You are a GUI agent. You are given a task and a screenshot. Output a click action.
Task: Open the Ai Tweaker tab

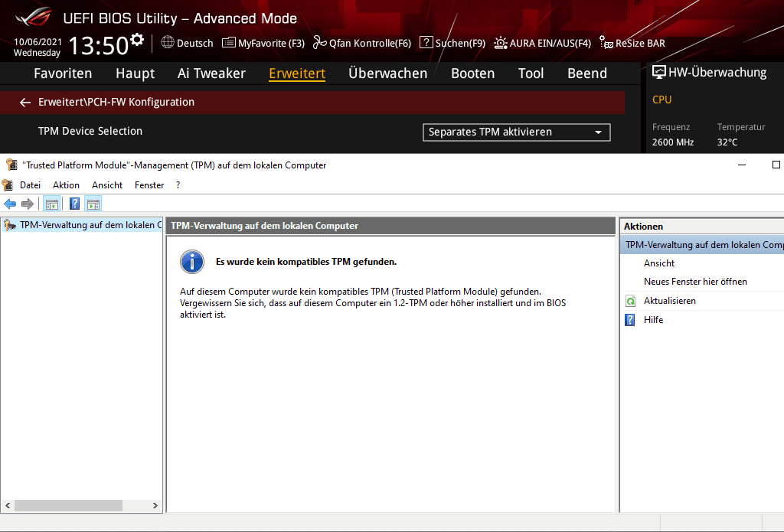pyautogui.click(x=211, y=73)
